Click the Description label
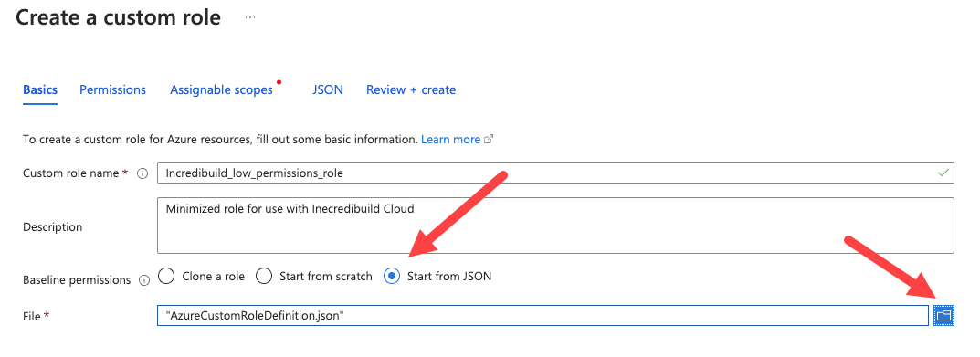980x357 pixels. [52, 227]
